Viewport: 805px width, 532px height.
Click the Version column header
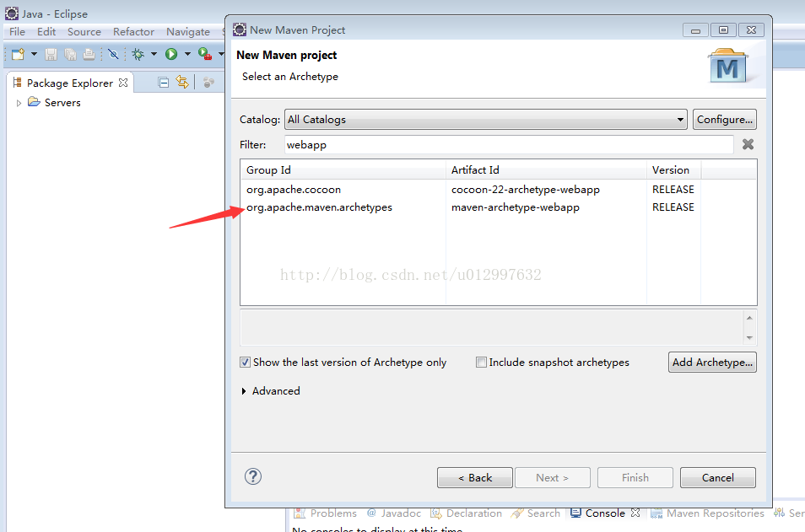673,169
